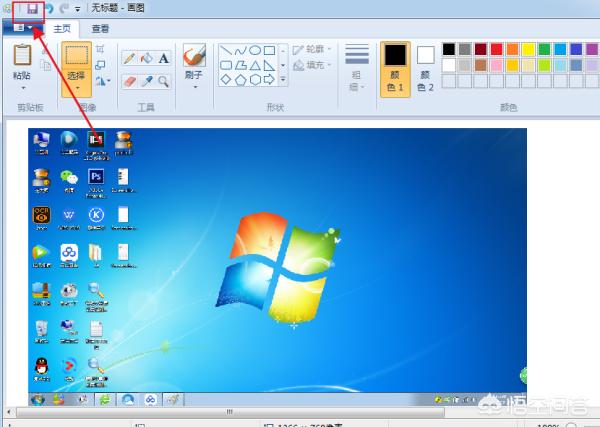Click the Copy icon in clipboard group
600x427 pixels.
click(46, 65)
